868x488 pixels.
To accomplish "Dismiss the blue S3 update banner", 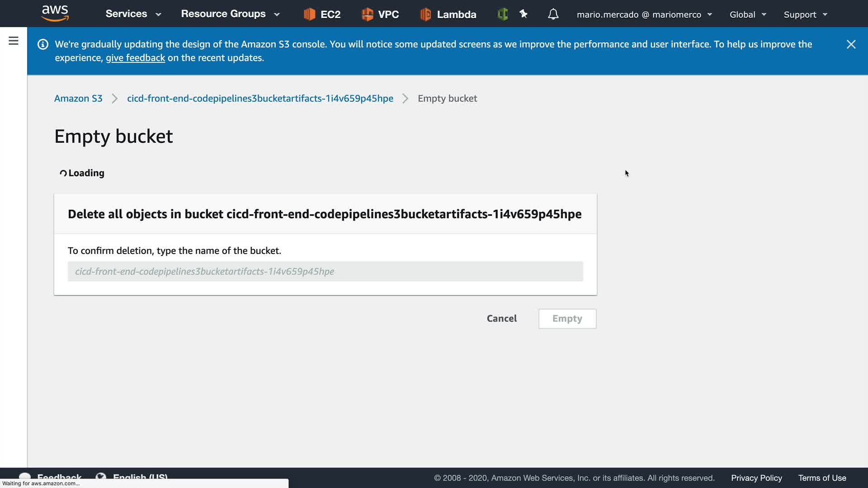I will coord(851,44).
